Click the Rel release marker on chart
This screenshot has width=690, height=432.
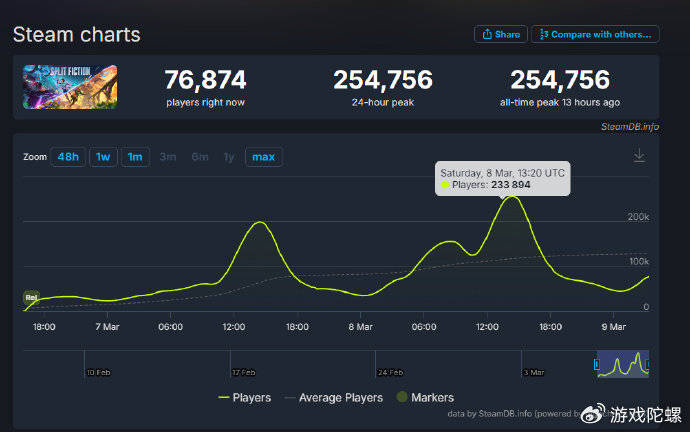31,298
